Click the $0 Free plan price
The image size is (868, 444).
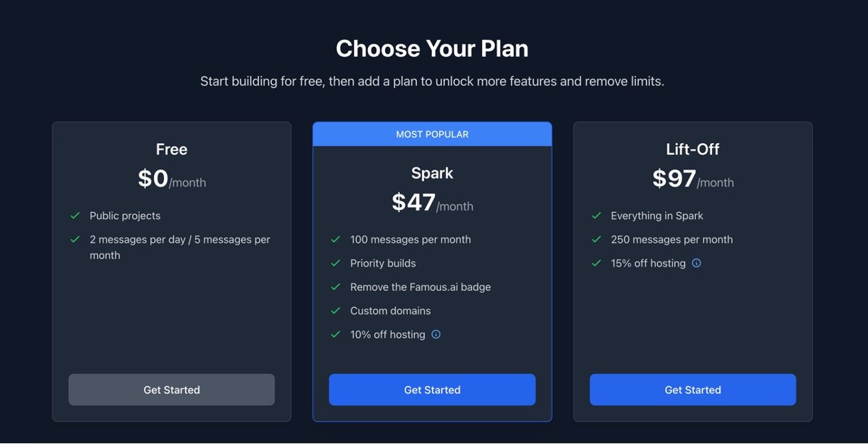click(153, 179)
